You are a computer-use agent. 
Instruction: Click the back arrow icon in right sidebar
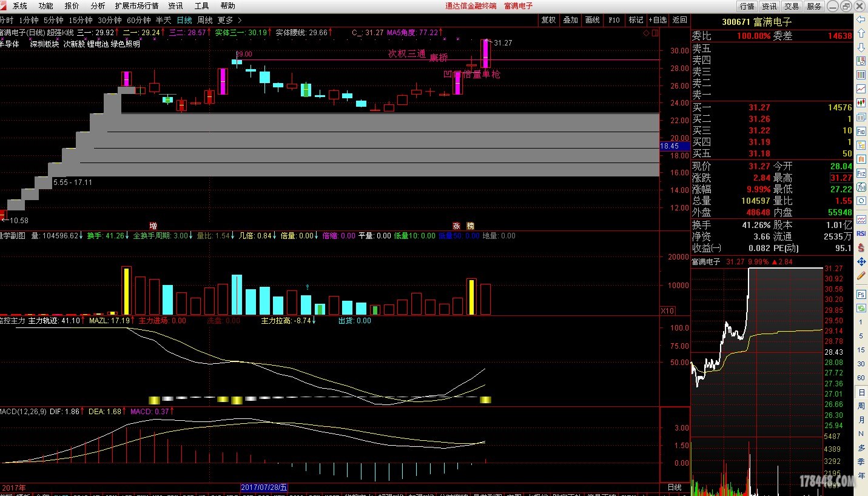(861, 19)
